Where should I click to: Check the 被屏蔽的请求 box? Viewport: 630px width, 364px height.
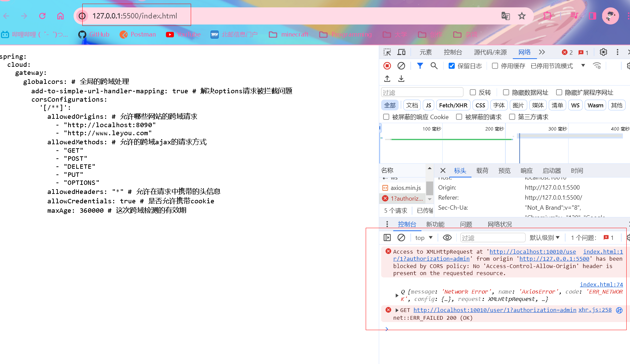(459, 117)
